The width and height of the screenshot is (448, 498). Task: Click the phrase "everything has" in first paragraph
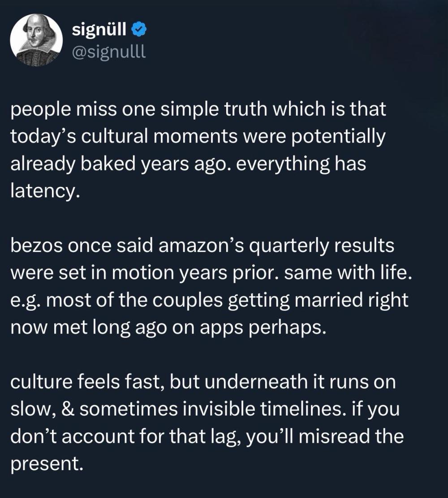(x=301, y=164)
